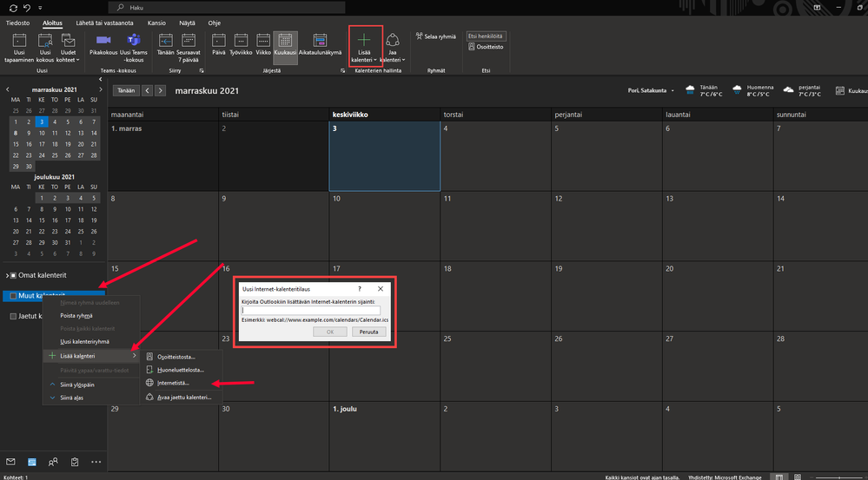This screenshot has width=868, height=480.
Task: Enable the Jaetut kalenterit checkbox
Action: coord(13,317)
